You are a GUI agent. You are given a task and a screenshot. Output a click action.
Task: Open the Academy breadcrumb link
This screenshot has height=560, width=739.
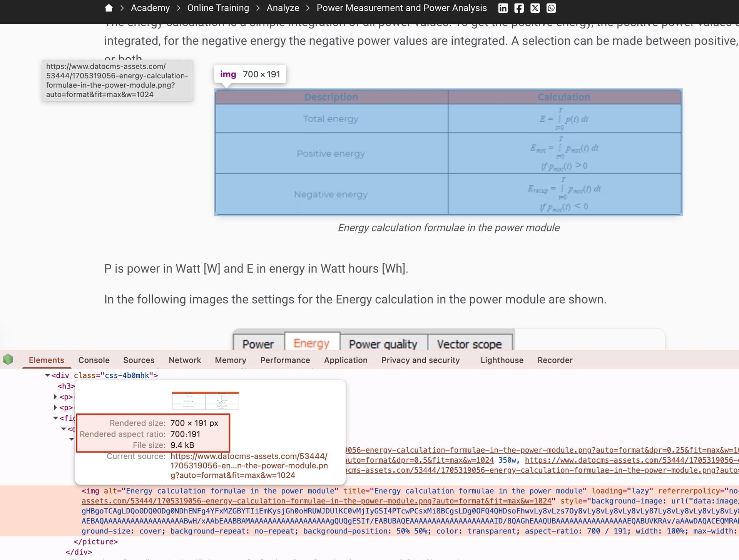pos(150,8)
